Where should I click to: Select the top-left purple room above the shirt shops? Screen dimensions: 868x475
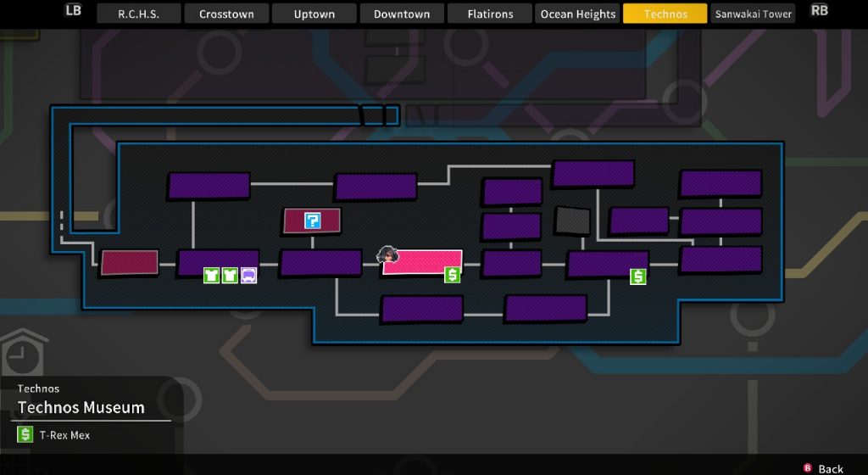click(x=209, y=186)
